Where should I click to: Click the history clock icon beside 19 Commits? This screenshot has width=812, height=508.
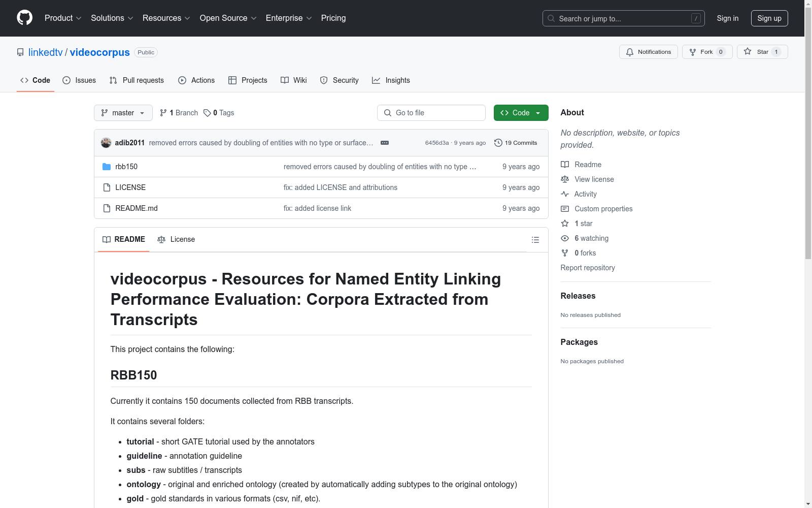coord(498,143)
